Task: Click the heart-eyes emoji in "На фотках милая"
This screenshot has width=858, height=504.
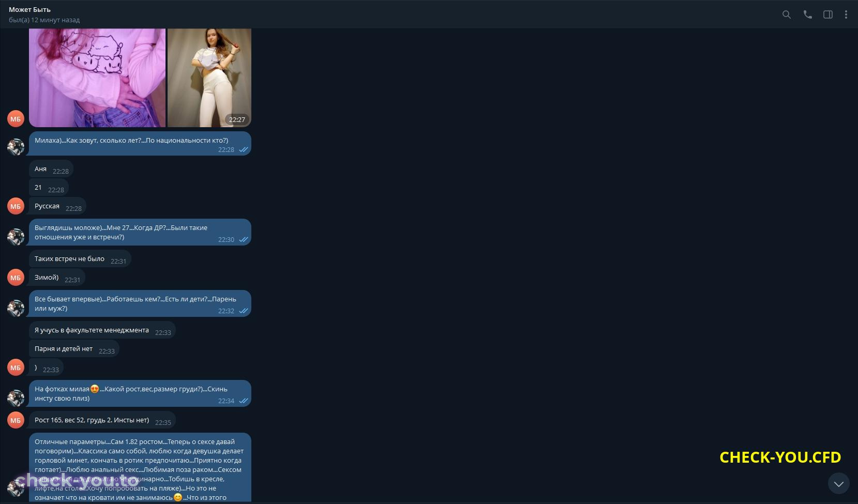Action: (95, 389)
